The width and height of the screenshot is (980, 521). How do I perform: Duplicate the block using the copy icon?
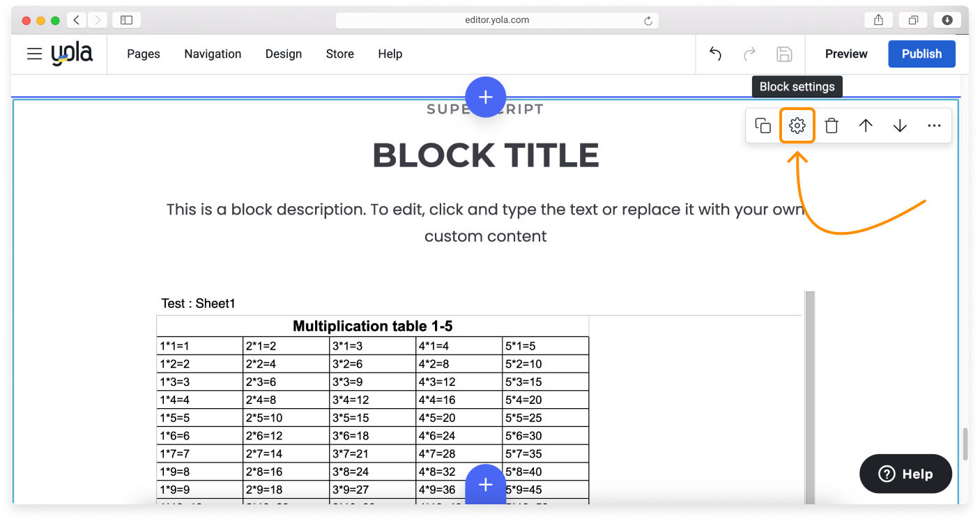(763, 125)
